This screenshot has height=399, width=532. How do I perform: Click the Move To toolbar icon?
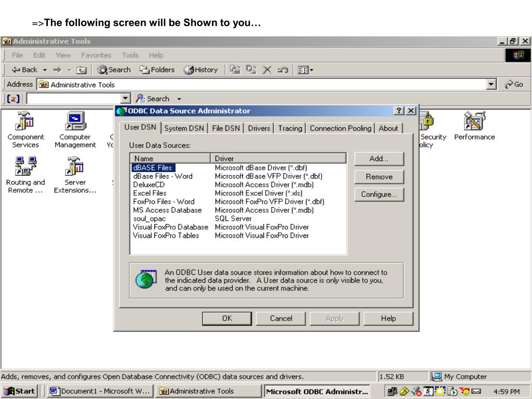pyautogui.click(x=235, y=70)
